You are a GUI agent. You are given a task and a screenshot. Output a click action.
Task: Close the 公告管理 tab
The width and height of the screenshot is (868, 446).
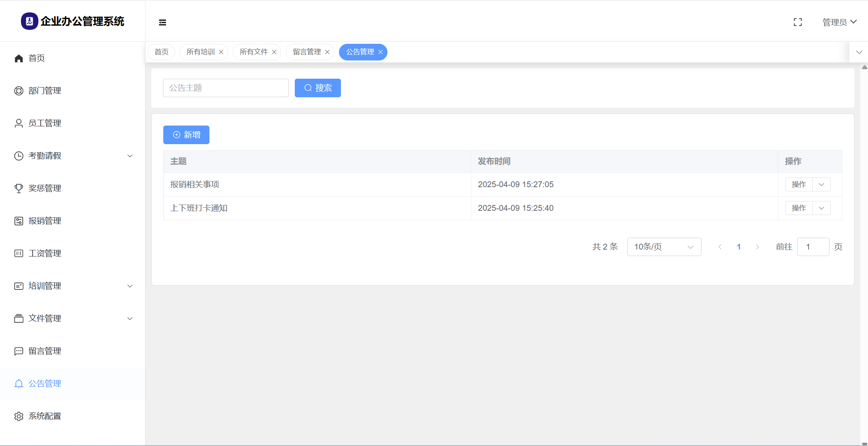(380, 52)
